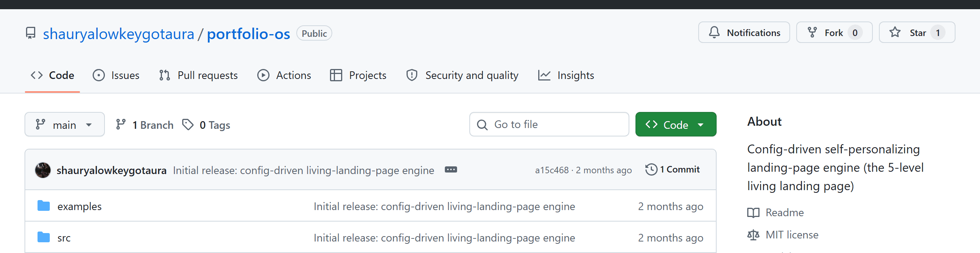Fork this repository
Screen dimensions: 980x253
coord(834,33)
